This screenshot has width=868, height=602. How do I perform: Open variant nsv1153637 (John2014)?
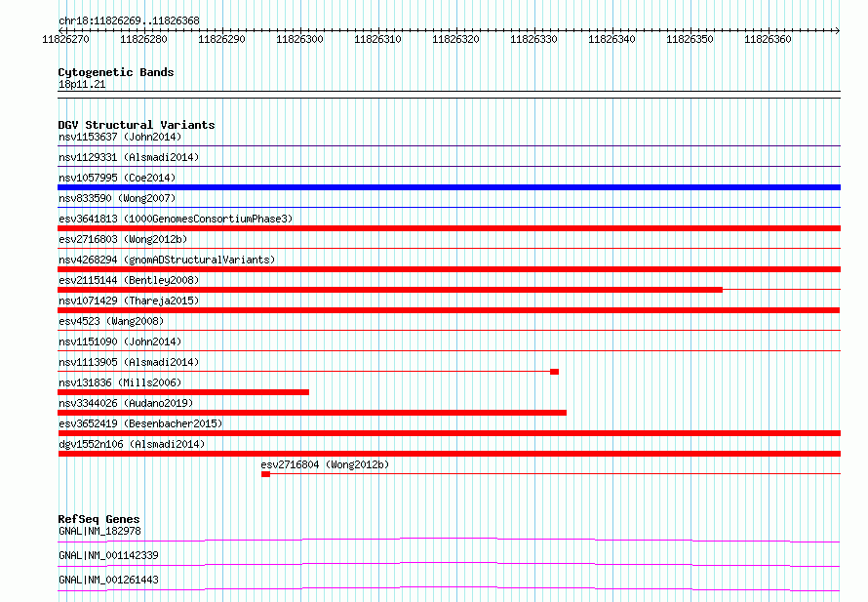click(120, 137)
